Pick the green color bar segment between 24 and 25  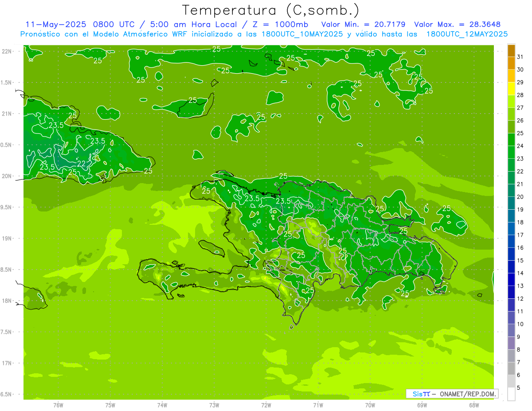511,140
